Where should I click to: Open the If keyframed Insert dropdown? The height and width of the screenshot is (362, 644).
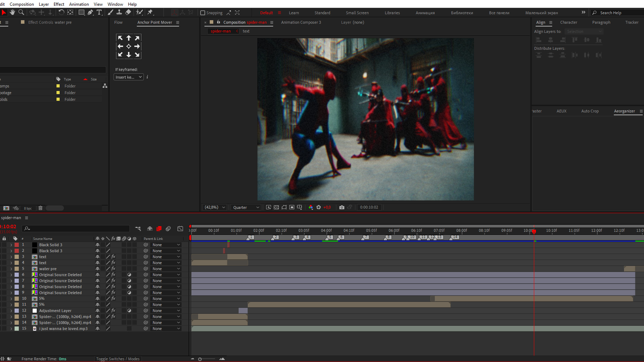click(x=129, y=77)
